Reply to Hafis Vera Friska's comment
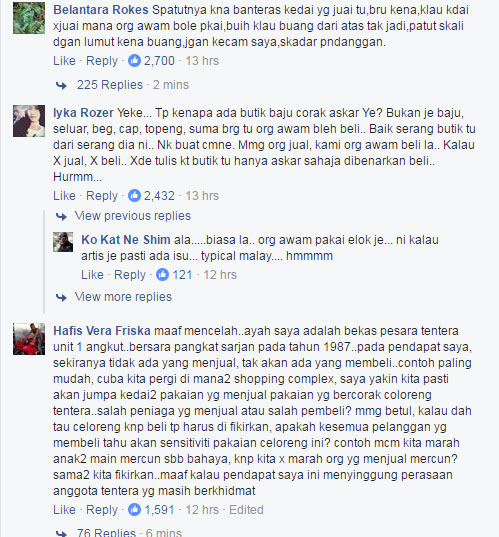 102,510
